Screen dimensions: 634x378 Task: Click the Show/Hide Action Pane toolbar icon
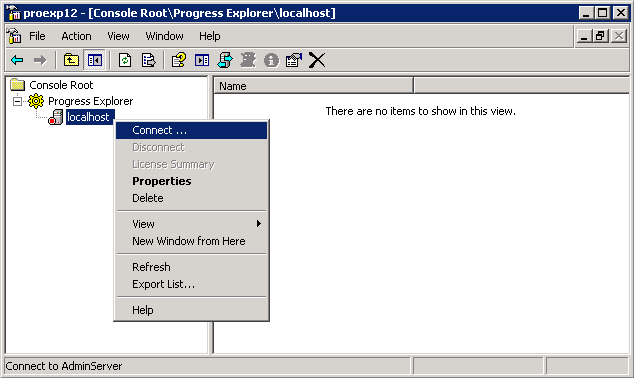coord(202,61)
